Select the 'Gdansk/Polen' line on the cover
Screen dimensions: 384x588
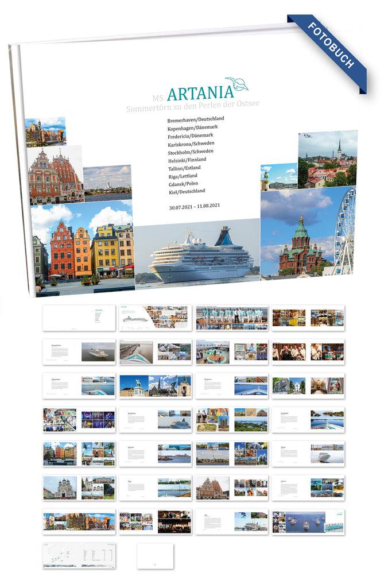tap(183, 184)
